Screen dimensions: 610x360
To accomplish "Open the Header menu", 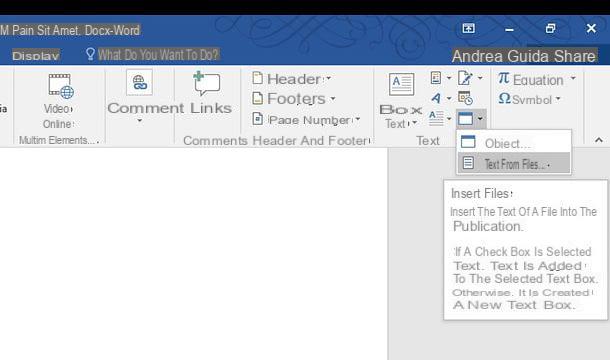I will [x=291, y=79].
